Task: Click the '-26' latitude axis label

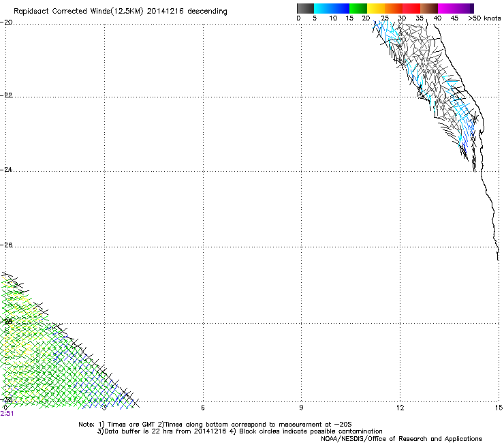Action: click(x=7, y=245)
